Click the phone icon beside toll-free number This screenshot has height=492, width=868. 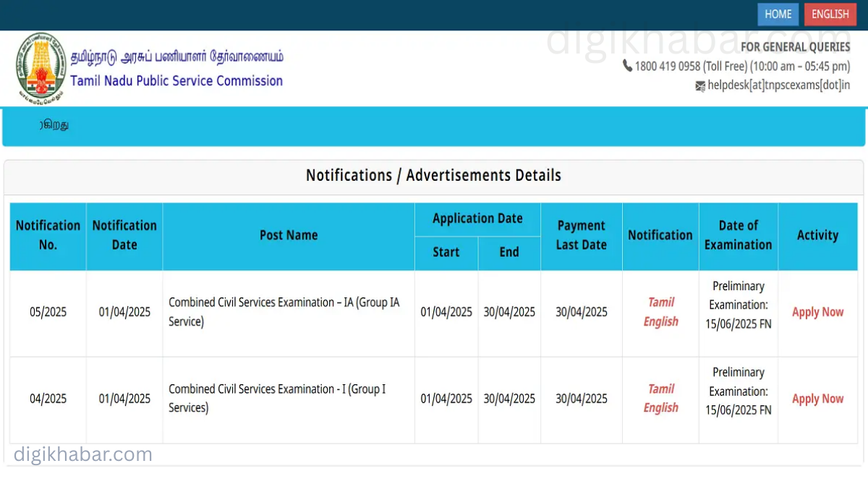(627, 66)
